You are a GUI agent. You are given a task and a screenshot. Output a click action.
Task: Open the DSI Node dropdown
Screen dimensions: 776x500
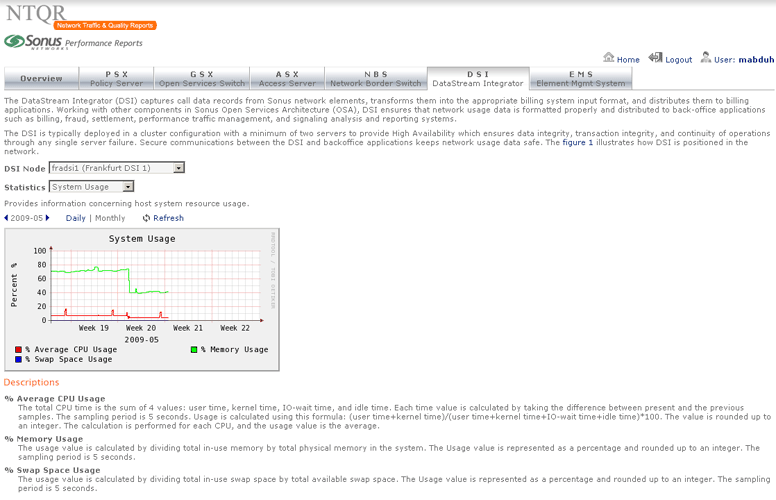pyautogui.click(x=117, y=168)
